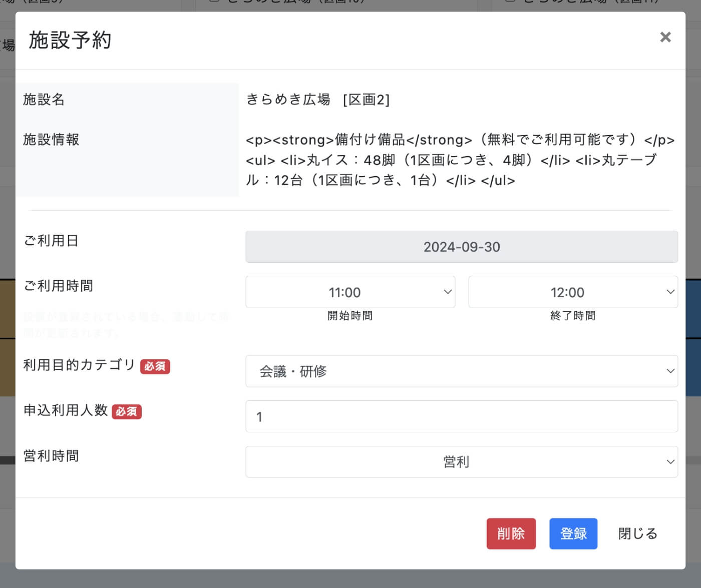This screenshot has height=588, width=701.
Task: Click the ご利用時間 field label
Action: [58, 286]
